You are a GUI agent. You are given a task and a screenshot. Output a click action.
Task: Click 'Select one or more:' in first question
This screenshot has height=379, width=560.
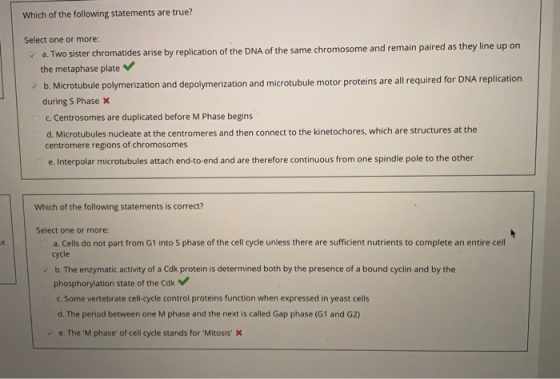62,39
